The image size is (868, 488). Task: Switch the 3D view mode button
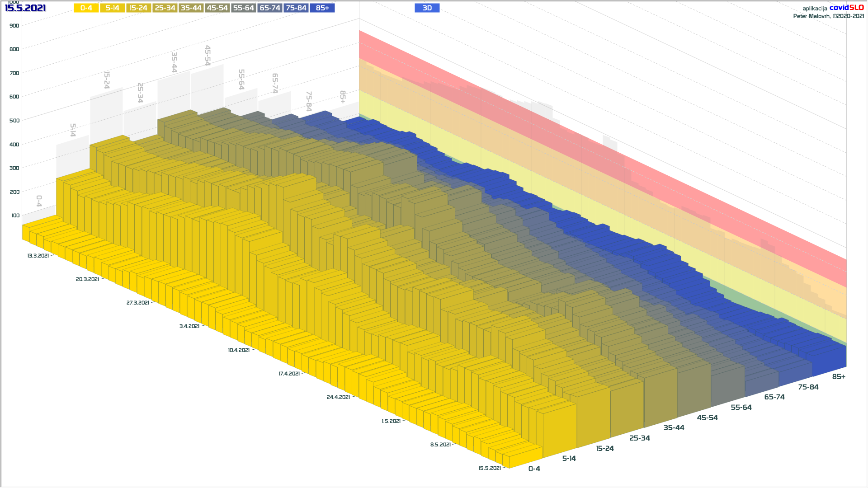pos(427,8)
